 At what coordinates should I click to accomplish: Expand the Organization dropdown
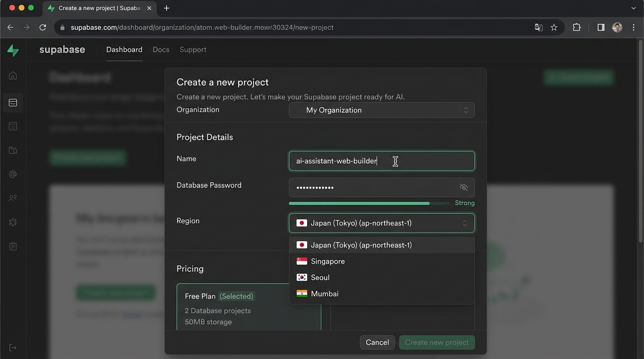point(381,110)
